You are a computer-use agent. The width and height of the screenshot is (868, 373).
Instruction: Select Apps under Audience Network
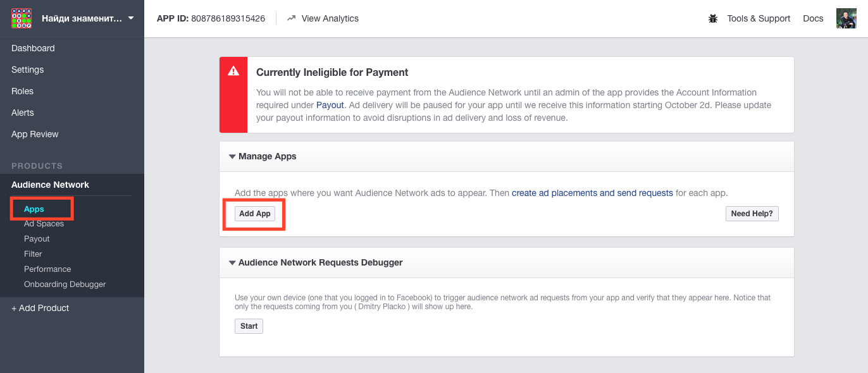pyautogui.click(x=34, y=209)
